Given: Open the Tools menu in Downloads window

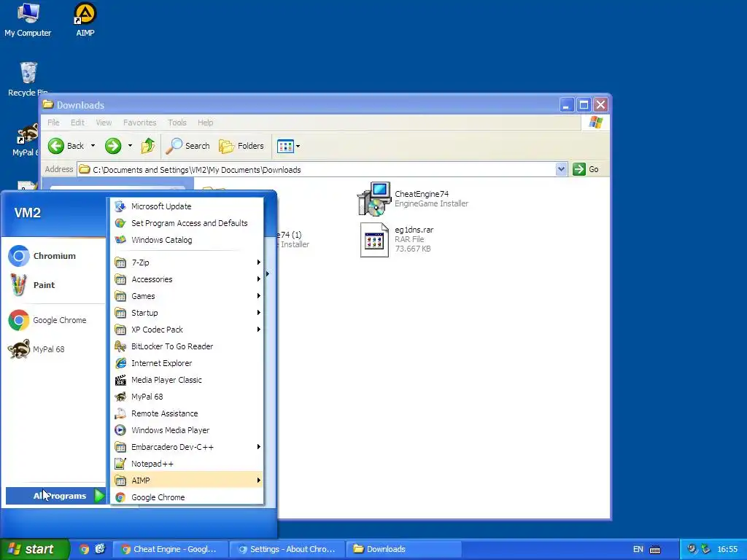Looking at the screenshot, I should coord(177,122).
